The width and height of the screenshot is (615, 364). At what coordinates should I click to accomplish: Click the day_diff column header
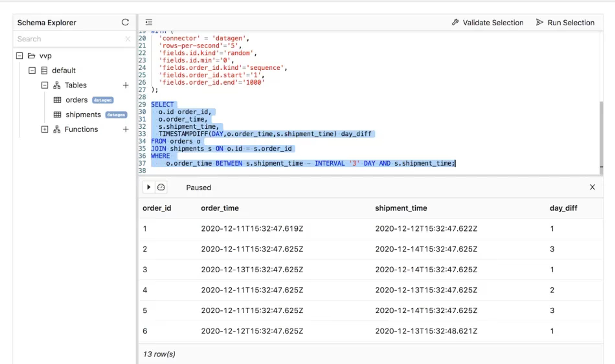(563, 208)
